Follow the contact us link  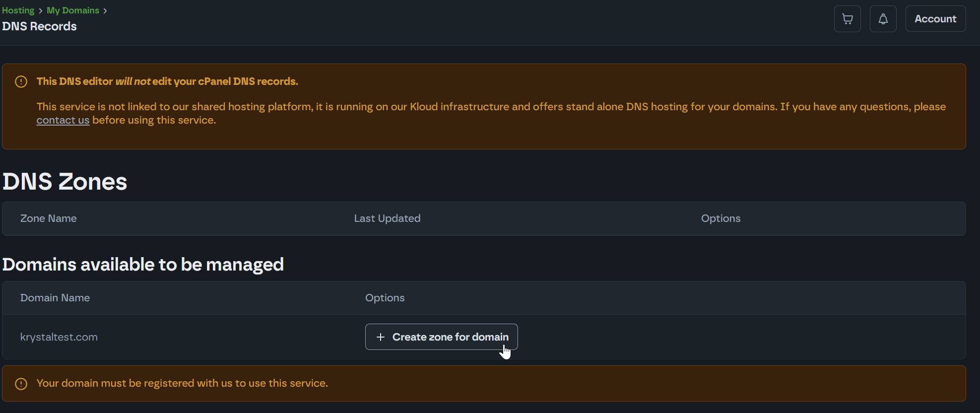[63, 120]
